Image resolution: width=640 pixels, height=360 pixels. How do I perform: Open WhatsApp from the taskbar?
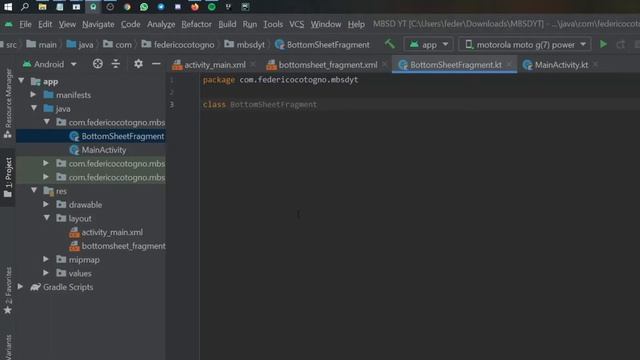(144, 7)
